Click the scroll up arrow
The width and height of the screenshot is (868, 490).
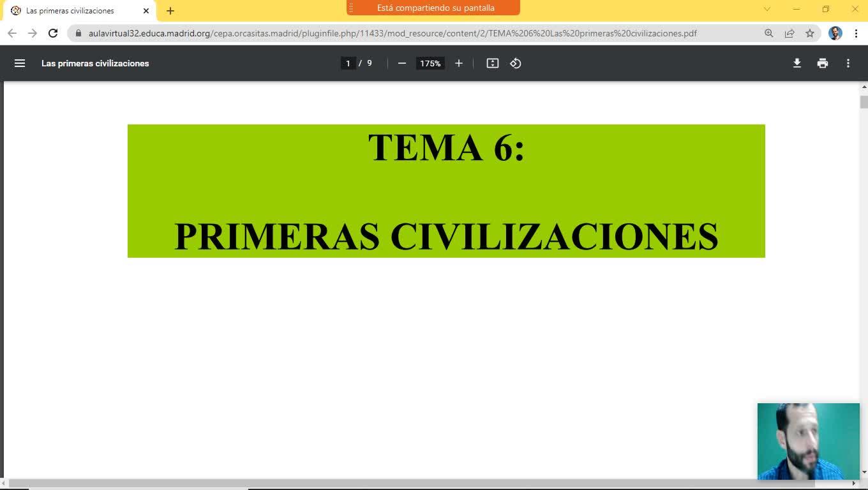pos(864,87)
